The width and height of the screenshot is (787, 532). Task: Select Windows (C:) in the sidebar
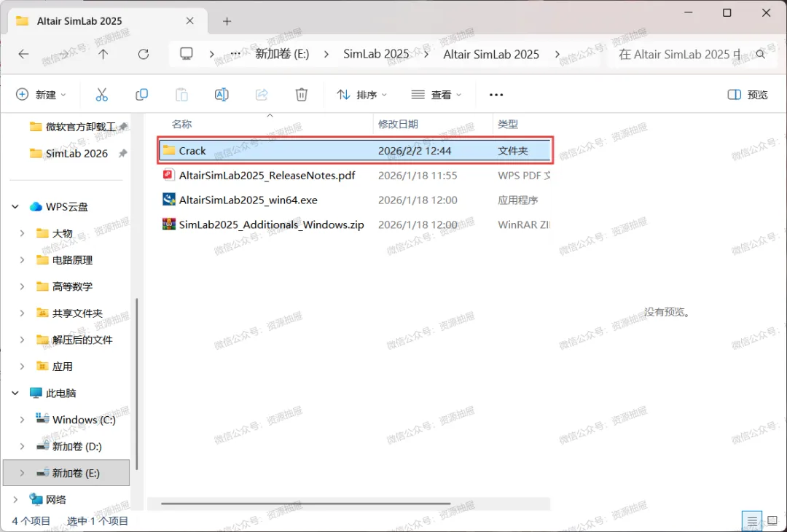(84, 420)
